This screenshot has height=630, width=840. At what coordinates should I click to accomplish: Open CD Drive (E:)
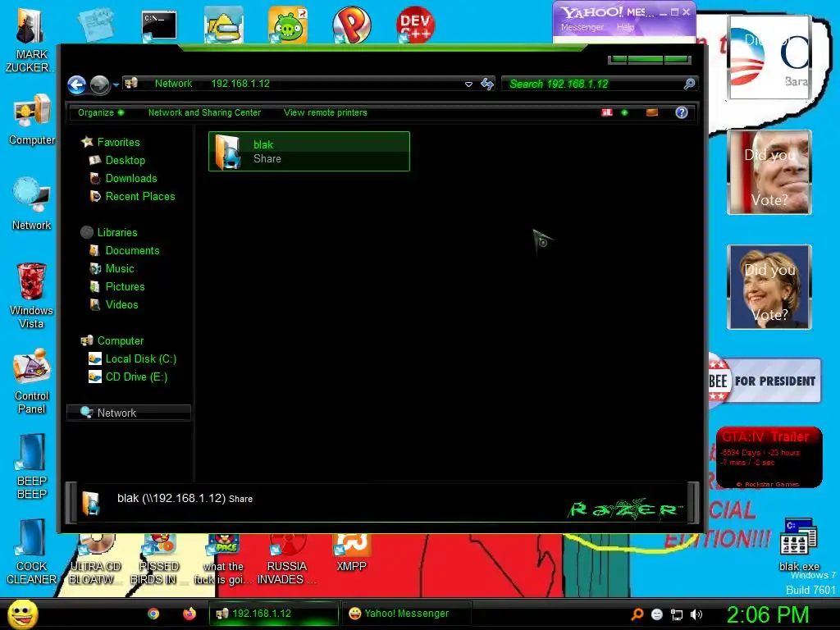tap(136, 377)
